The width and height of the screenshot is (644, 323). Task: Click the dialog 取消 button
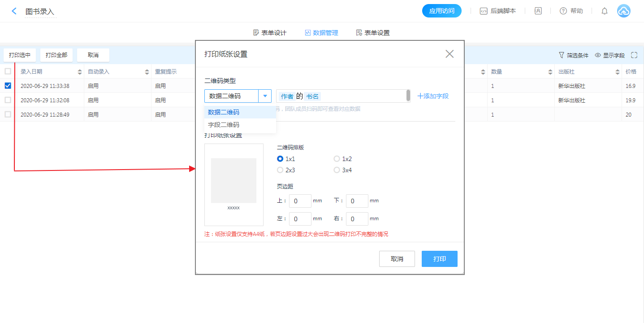point(397,259)
